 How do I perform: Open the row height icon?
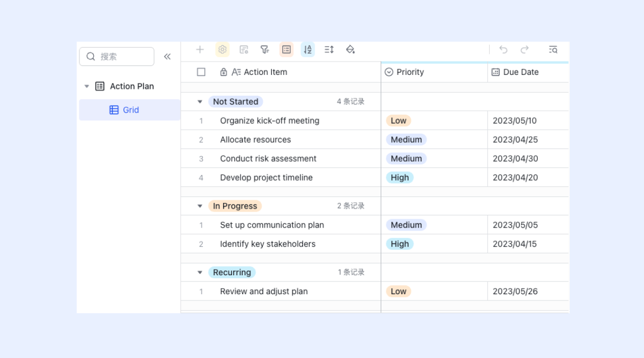(329, 50)
